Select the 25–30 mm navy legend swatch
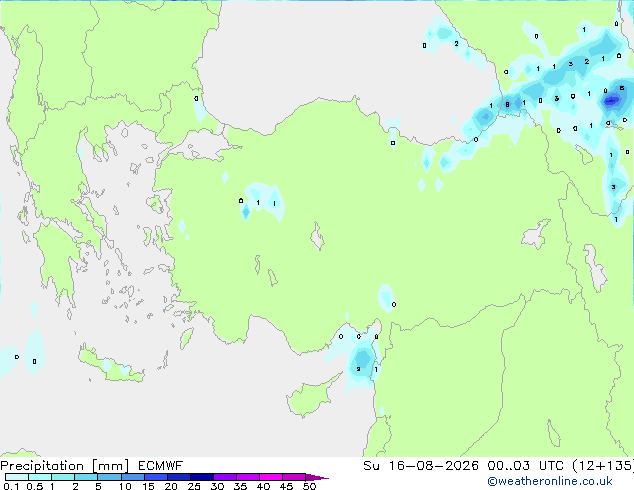Image resolution: width=634 pixels, height=490 pixels. tap(201, 477)
